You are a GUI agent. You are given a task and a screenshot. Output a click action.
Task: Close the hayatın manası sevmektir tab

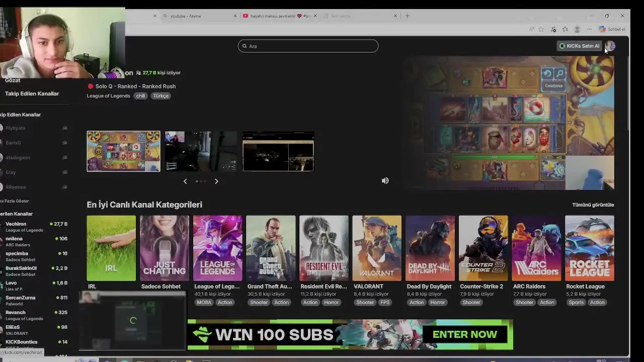click(x=315, y=16)
